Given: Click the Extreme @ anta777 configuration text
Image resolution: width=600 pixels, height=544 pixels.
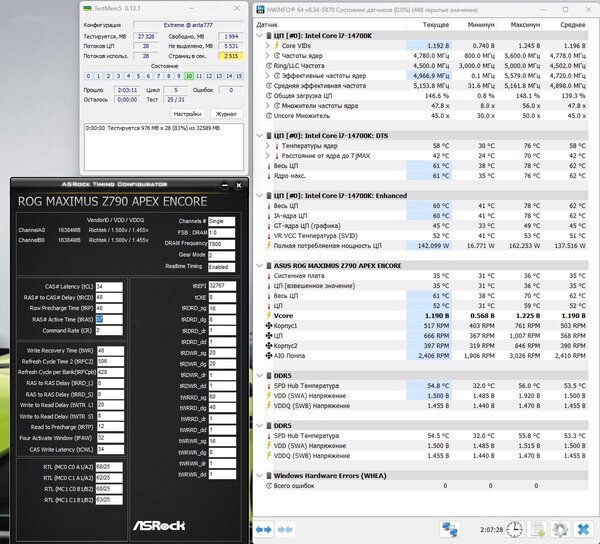Looking at the screenshot, I should (x=188, y=25).
